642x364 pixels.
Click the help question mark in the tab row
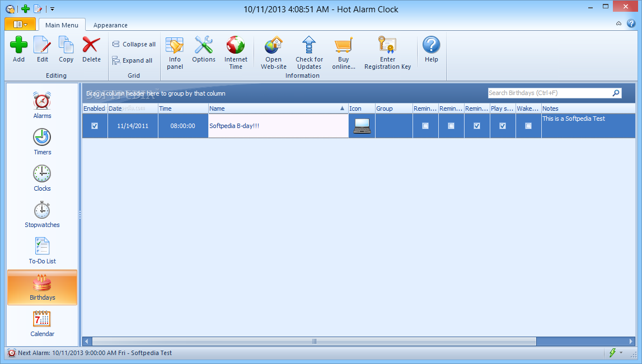point(631,23)
